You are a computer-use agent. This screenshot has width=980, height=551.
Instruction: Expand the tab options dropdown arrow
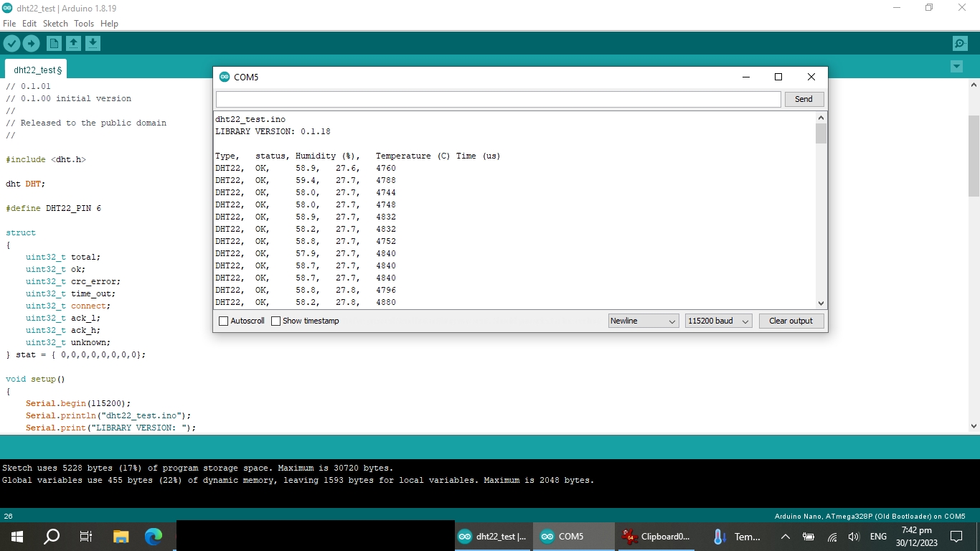coord(956,67)
